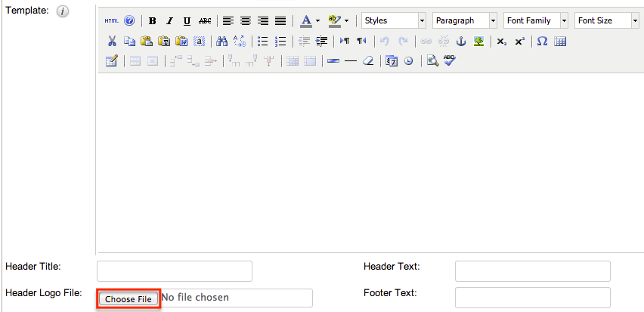Set right-to-left text direction
The height and width of the screenshot is (312, 644).
361,41
